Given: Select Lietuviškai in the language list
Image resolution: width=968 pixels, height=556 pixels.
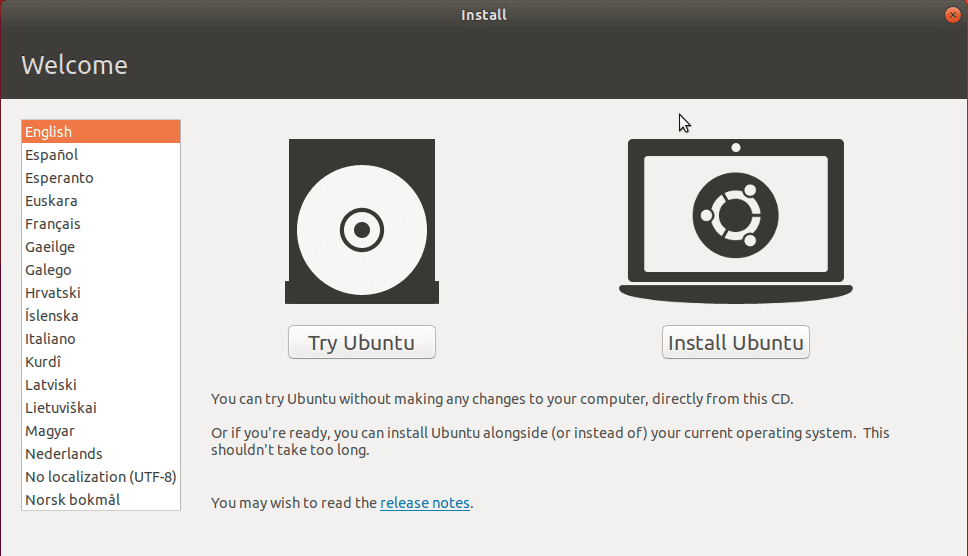Looking at the screenshot, I should 101,408.
